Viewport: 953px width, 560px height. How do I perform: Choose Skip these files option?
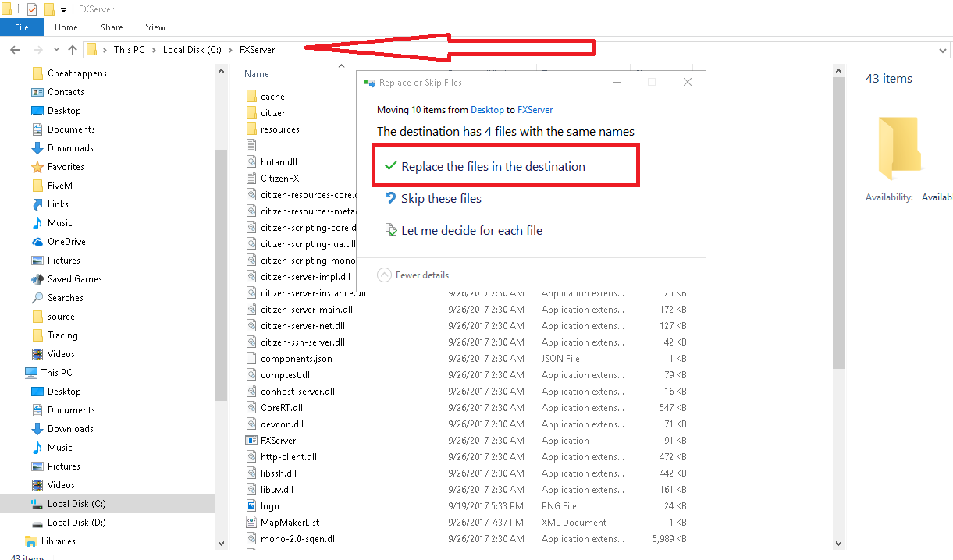441,199
